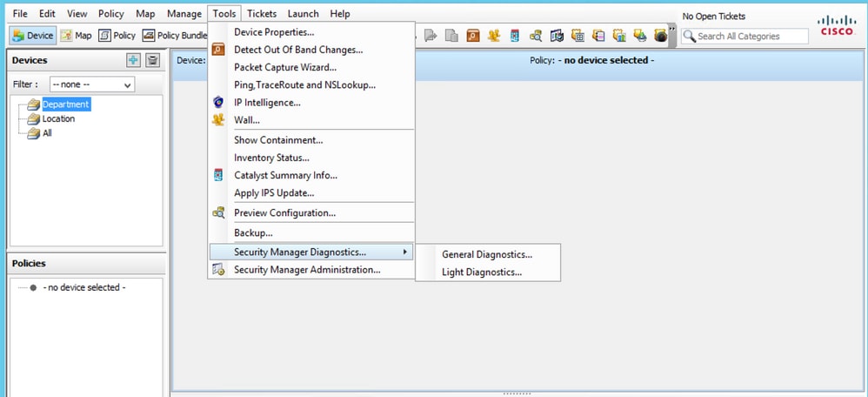Open IP Intelligence from Tools menu

[311, 103]
